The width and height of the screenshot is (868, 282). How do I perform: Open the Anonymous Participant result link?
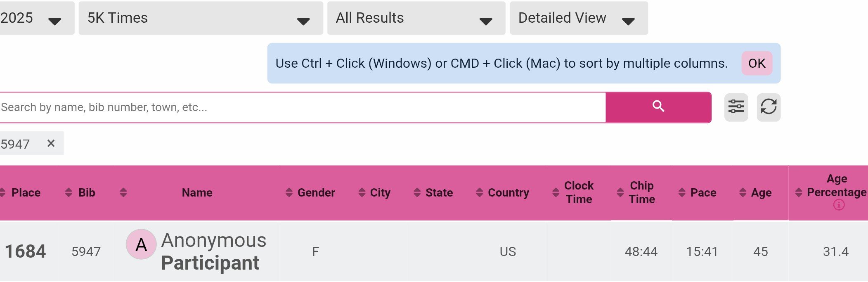pos(213,251)
